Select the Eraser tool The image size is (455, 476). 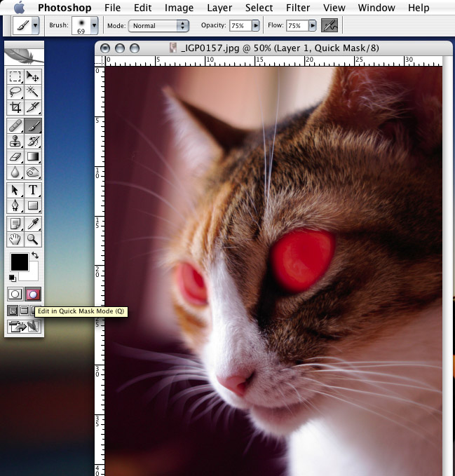click(15, 157)
